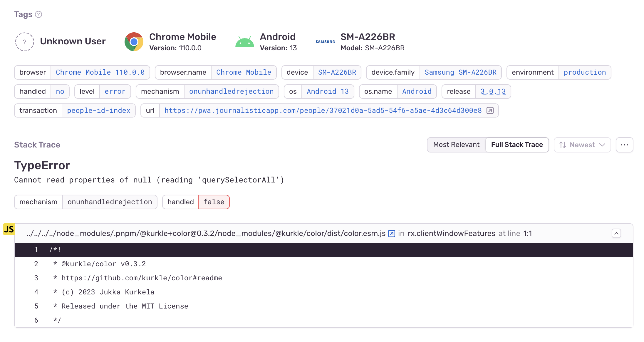Click the Samsung logo icon
644x342 pixels.
tap(325, 42)
